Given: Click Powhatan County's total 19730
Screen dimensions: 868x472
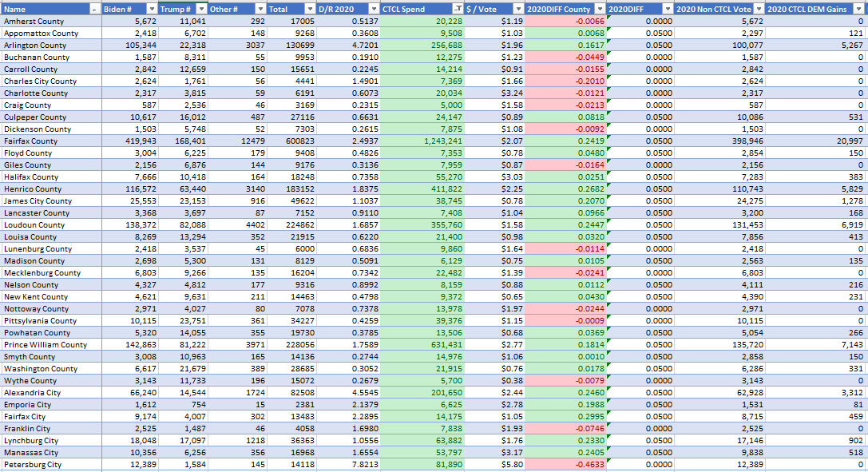Looking at the screenshot, I should tap(291, 333).
